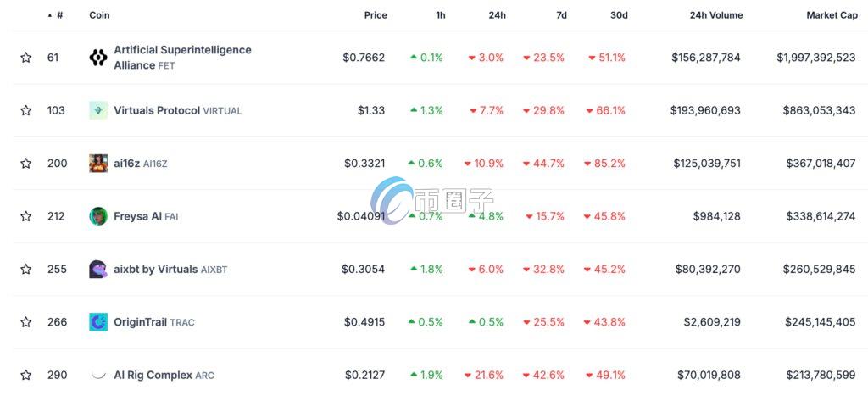Sort by 30d change column header

[x=619, y=15]
